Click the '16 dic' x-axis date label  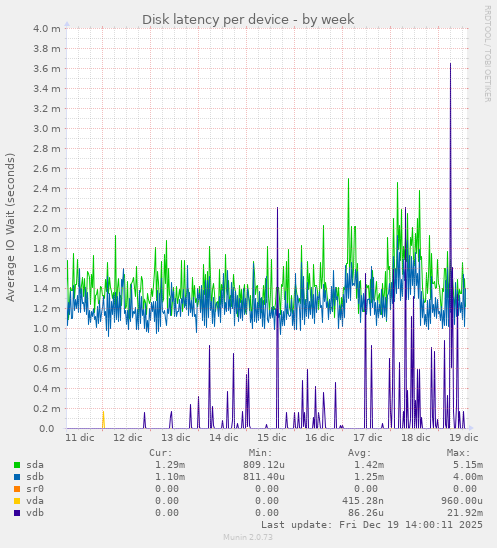(320, 438)
